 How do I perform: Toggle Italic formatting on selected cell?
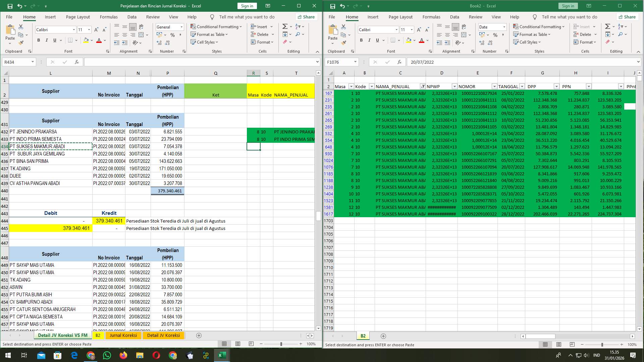click(47, 40)
